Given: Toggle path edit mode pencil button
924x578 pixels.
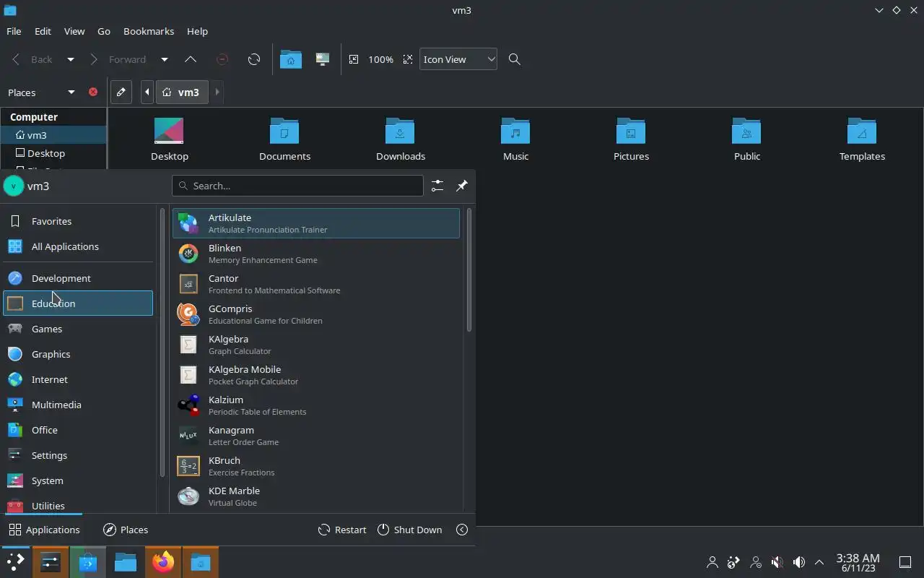Looking at the screenshot, I should coord(121,92).
